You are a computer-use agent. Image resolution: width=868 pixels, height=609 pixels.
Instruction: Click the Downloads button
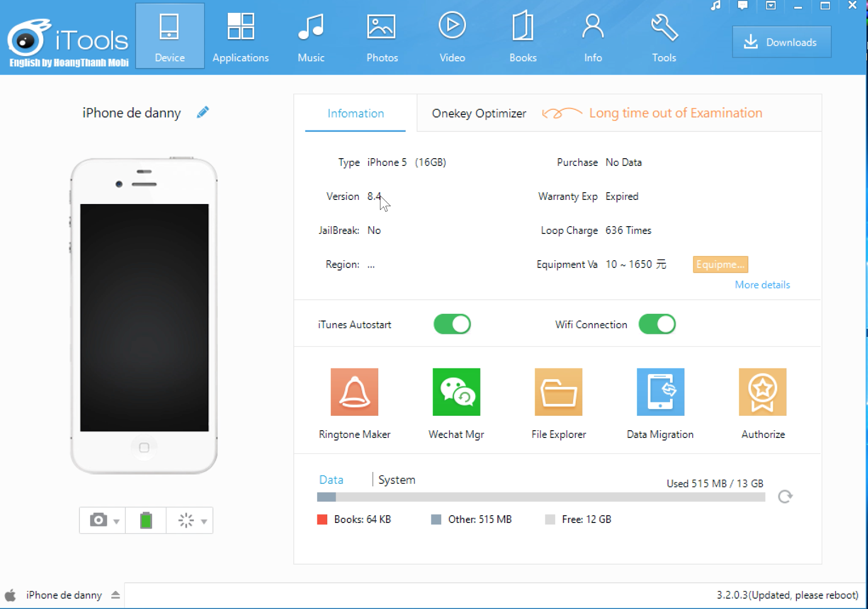click(x=781, y=42)
